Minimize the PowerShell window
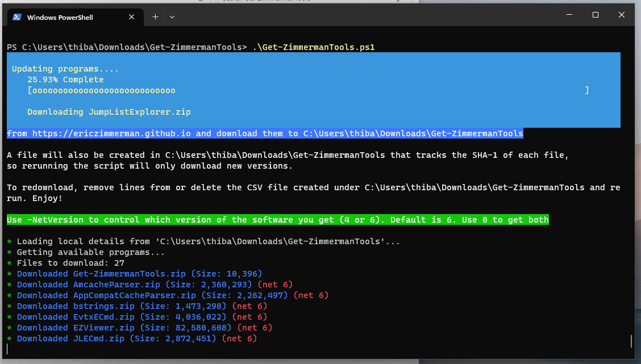The width and height of the screenshot is (641, 364). click(569, 15)
